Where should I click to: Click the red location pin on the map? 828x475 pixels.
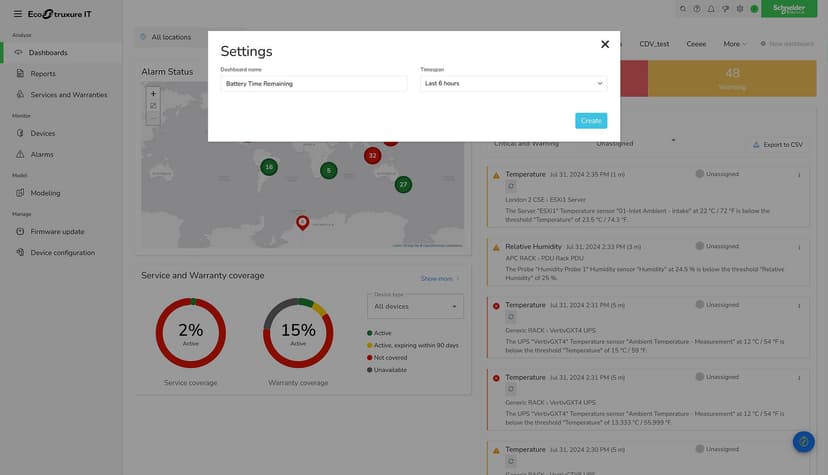tap(302, 222)
